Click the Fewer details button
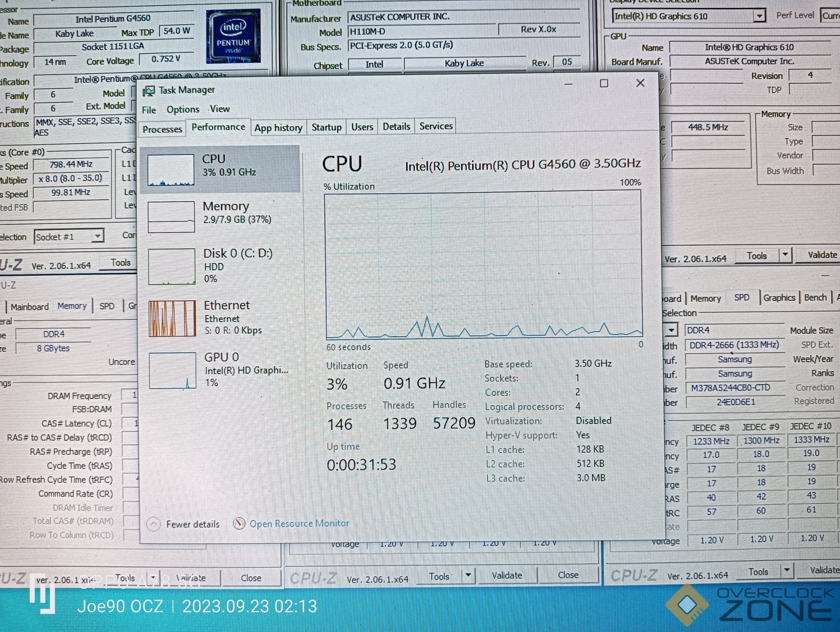Image resolution: width=840 pixels, height=632 pixels. [x=183, y=524]
